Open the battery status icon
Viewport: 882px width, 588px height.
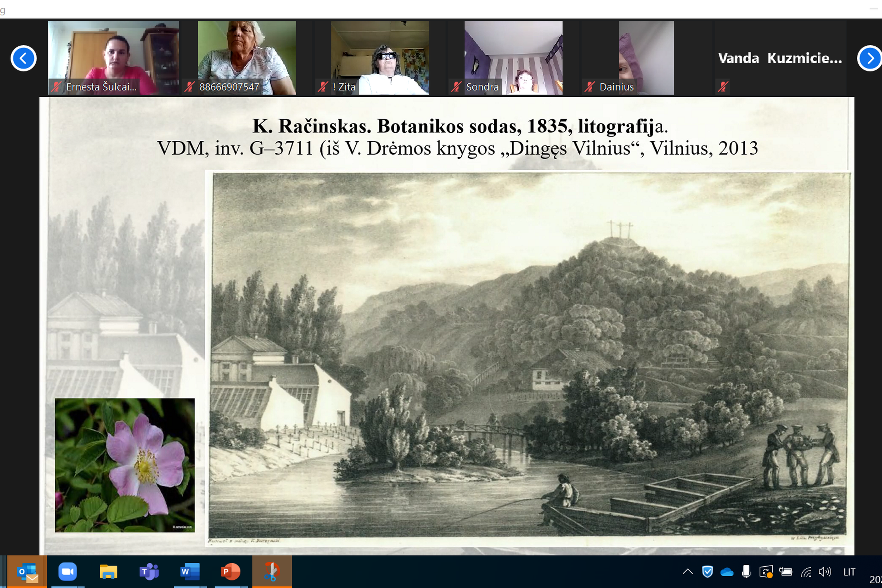[x=786, y=572]
